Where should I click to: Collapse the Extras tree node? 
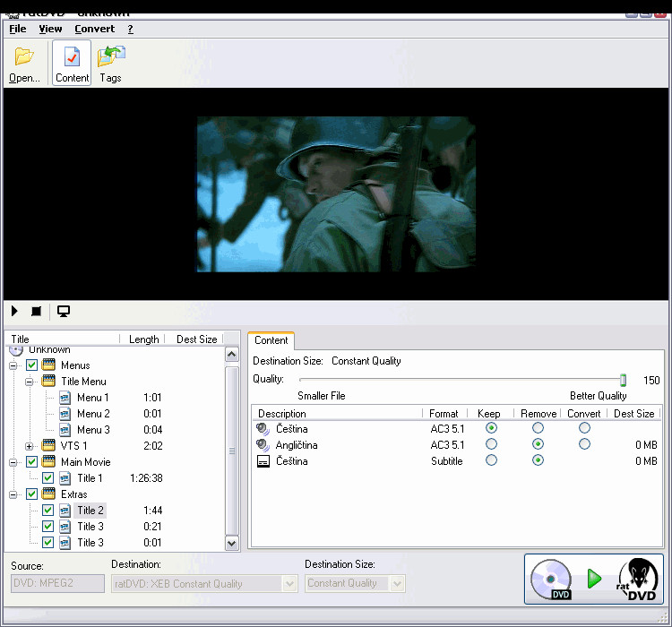(13, 494)
